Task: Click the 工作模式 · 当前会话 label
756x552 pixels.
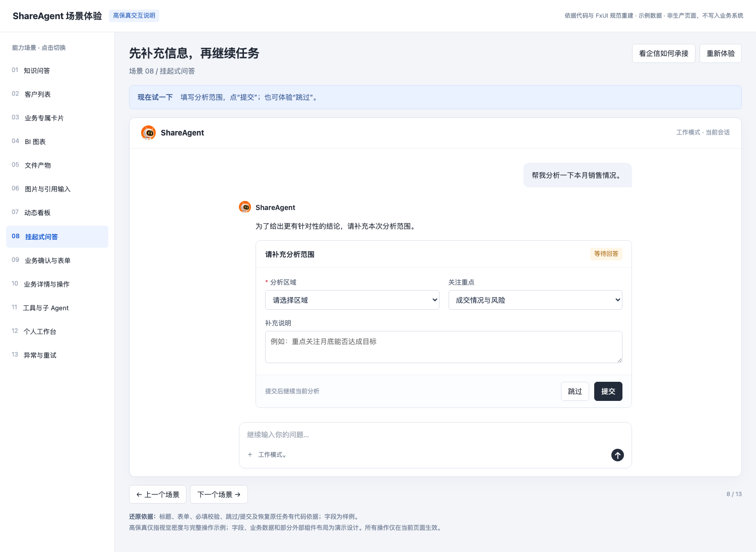Action: tap(703, 132)
